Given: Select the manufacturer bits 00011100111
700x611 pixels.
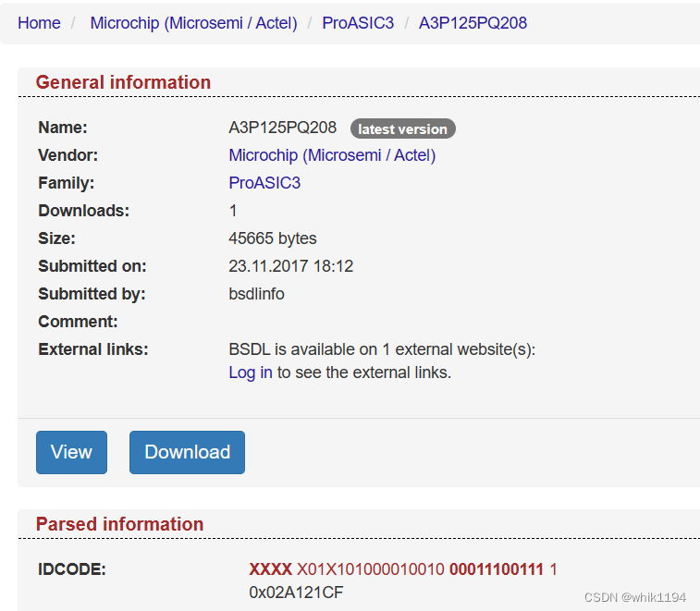Looking at the screenshot, I should (x=497, y=569).
